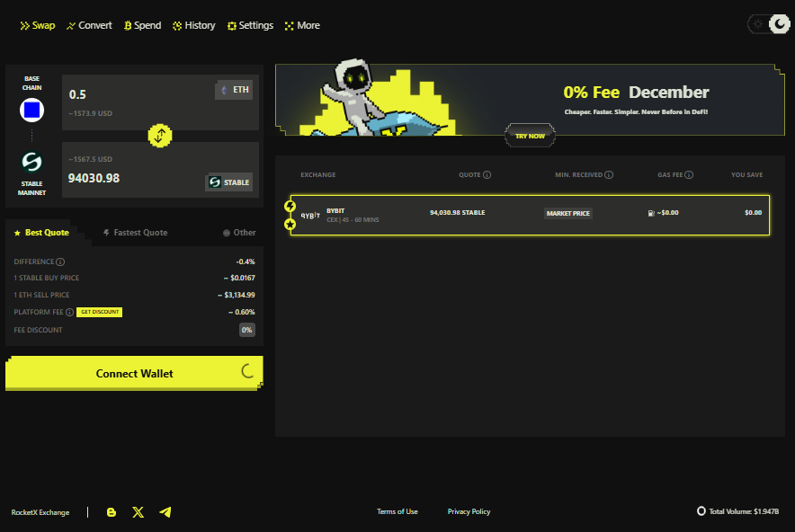Click the Base chain blue square icon
795x532 pixels.
click(32, 111)
